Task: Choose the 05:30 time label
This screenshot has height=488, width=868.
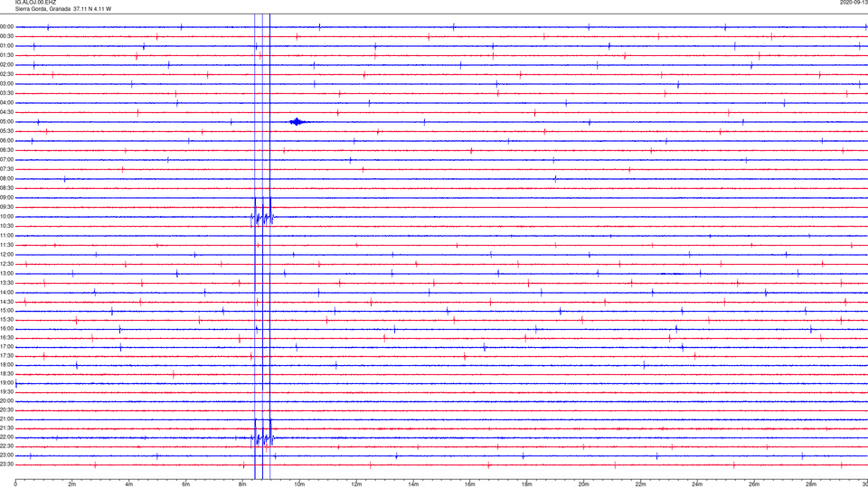Action: click(7, 131)
